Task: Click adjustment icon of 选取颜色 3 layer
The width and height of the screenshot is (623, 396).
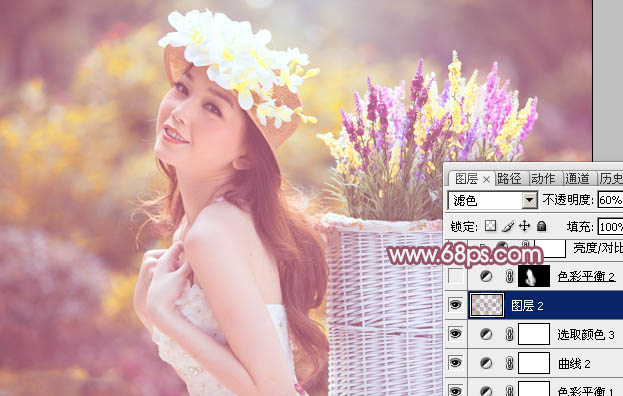Action: 486,334
